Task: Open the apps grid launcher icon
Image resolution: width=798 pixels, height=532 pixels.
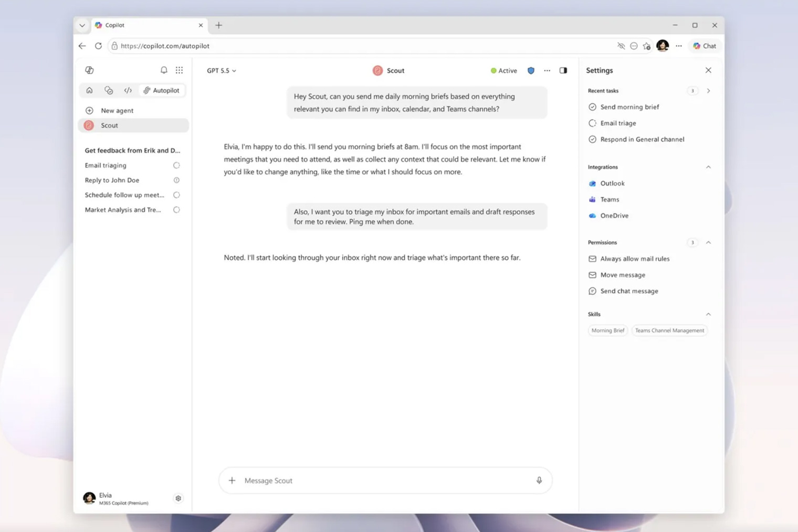Action: [179, 70]
